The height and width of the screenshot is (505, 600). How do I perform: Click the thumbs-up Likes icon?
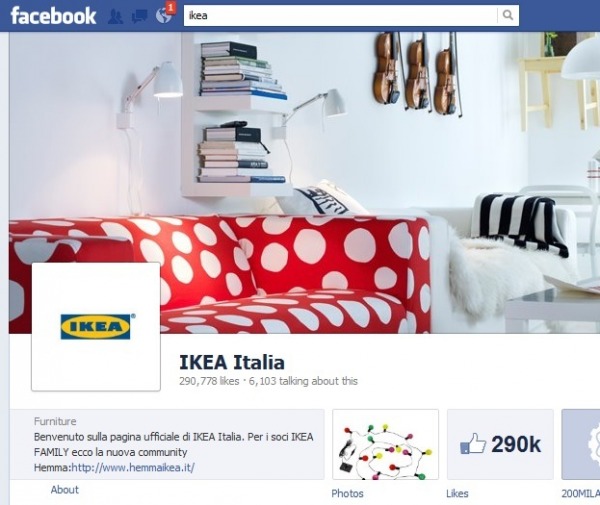pos(473,444)
